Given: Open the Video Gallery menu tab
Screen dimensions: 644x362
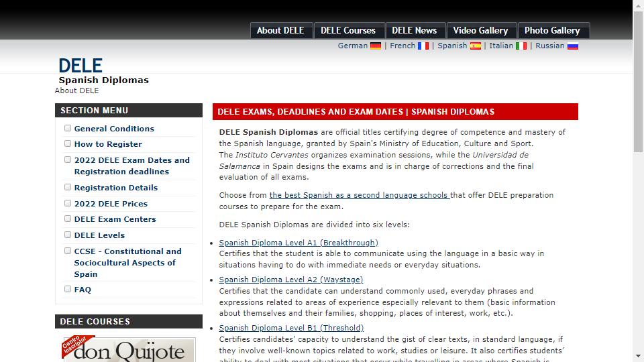Looking at the screenshot, I should point(480,30).
